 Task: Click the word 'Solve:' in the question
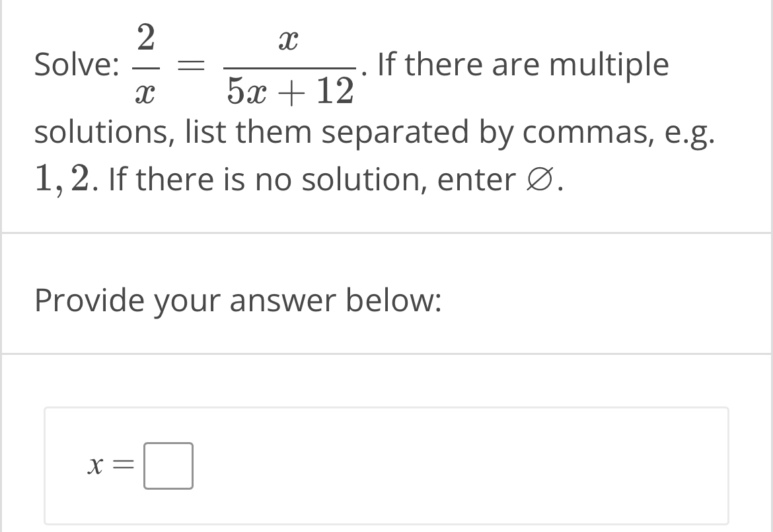(x=76, y=65)
